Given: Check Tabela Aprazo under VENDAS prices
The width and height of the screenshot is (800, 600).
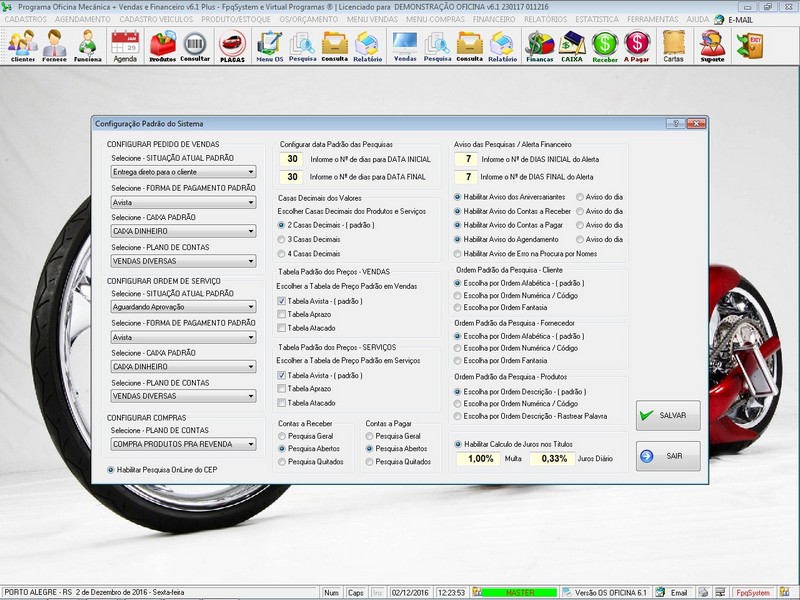Looking at the screenshot, I should coord(282,314).
